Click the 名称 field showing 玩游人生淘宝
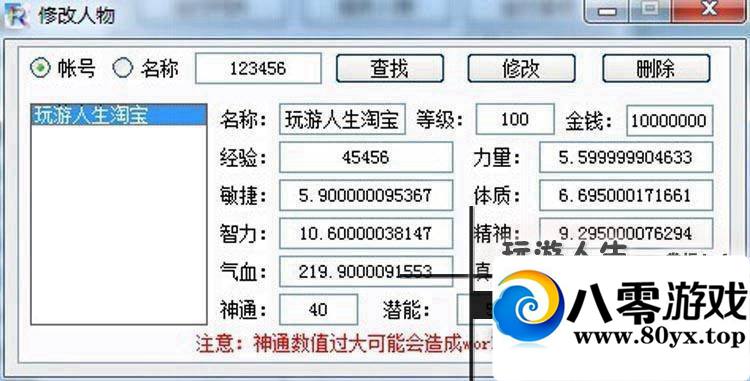The image size is (750, 381). 342,119
